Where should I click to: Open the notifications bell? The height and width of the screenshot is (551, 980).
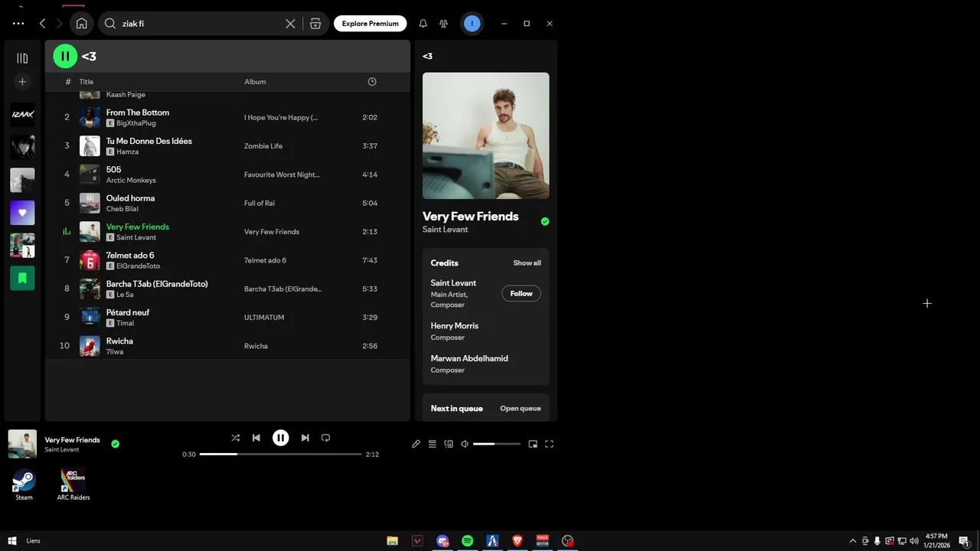(x=423, y=24)
